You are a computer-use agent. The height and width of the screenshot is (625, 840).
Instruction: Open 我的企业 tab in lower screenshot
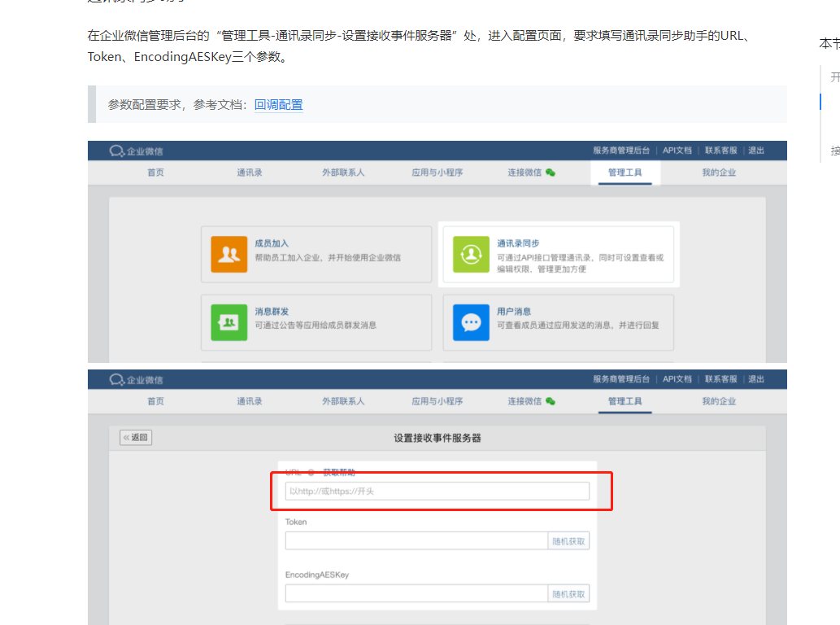point(719,401)
